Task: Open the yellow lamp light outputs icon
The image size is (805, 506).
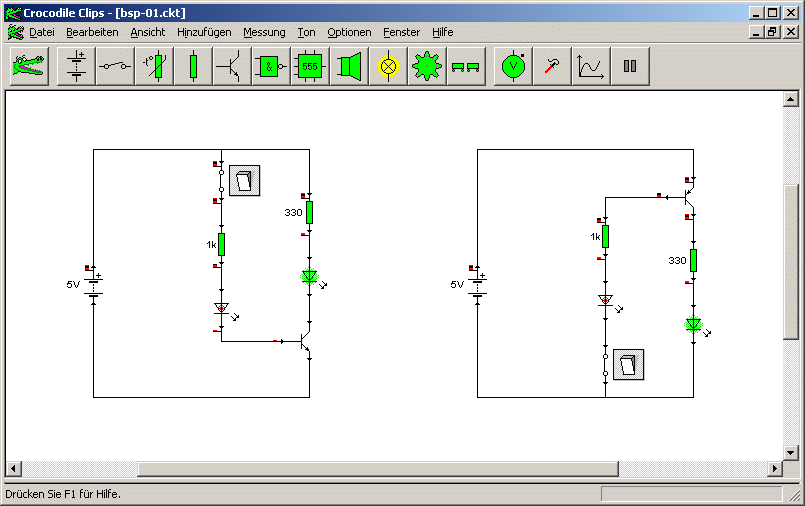Action: [388, 66]
